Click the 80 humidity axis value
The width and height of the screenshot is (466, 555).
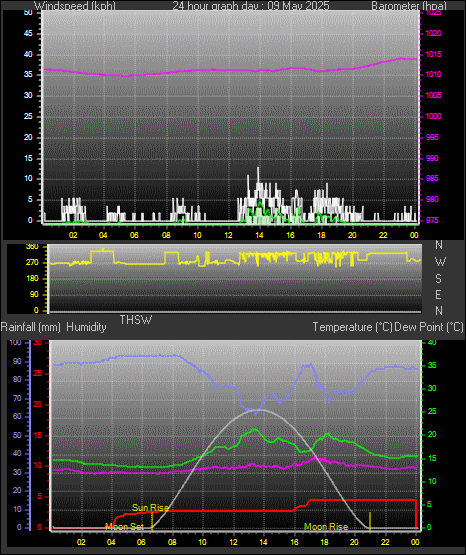click(x=17, y=379)
